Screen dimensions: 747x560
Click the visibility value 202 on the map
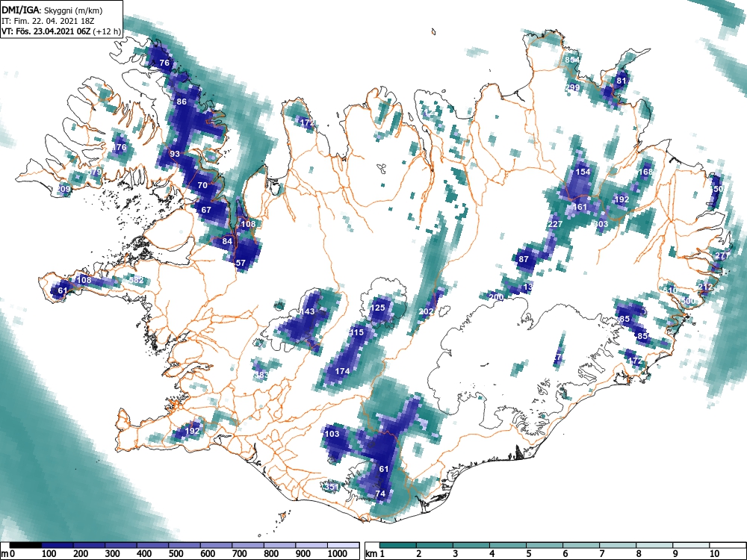pyautogui.click(x=426, y=311)
